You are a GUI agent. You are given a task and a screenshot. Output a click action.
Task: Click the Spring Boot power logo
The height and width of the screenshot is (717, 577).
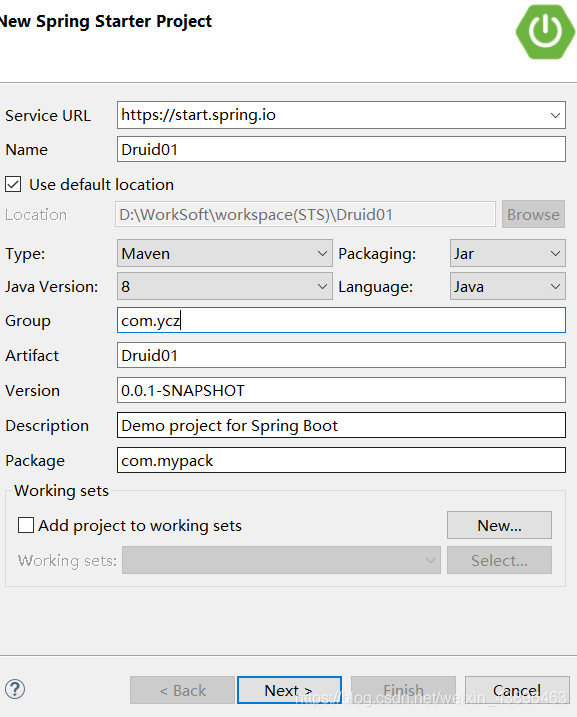[x=545, y=32]
